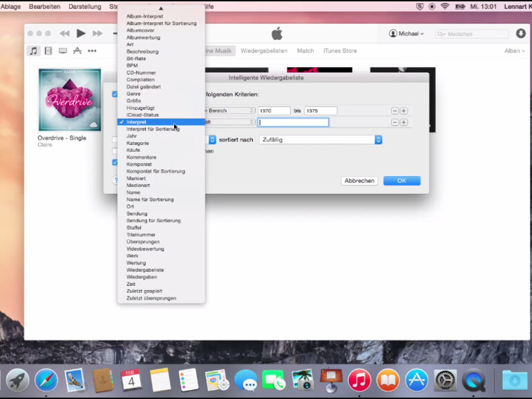Open the App Store in Dock
The image size is (532, 399).
417,380
